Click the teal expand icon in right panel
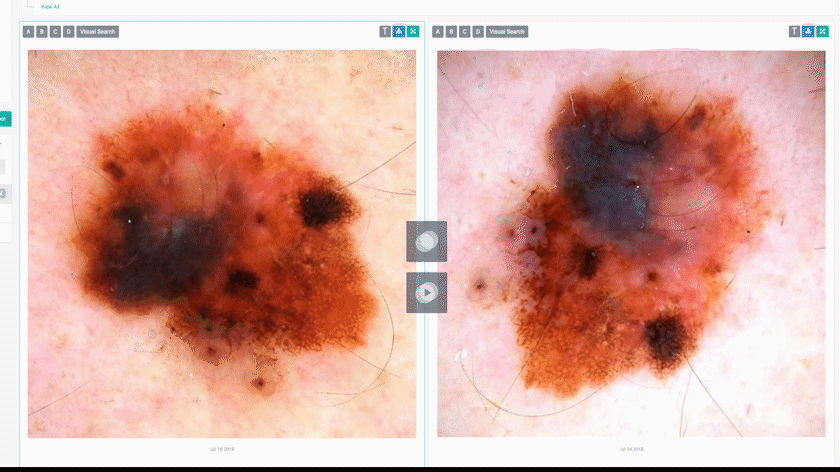840x472 pixels. [822, 31]
